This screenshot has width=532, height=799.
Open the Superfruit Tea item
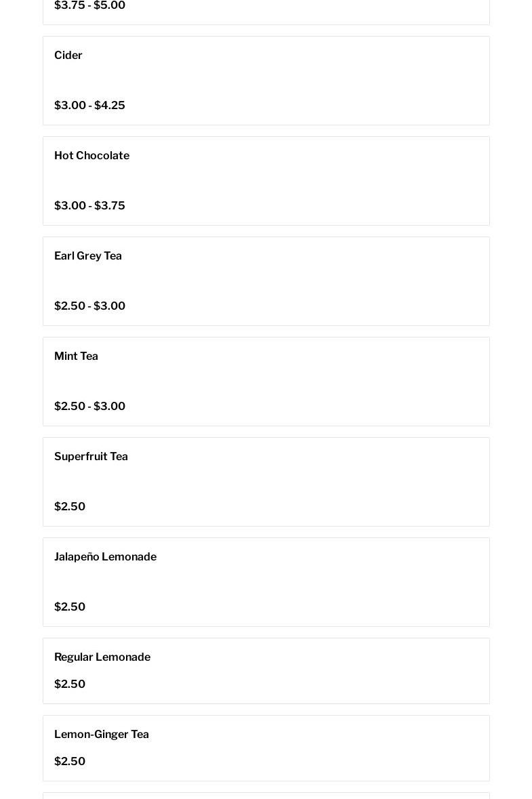[x=91, y=457]
